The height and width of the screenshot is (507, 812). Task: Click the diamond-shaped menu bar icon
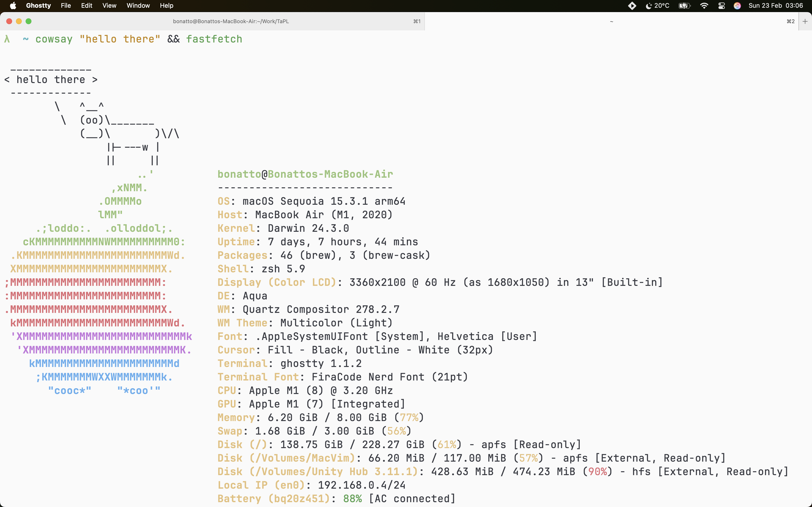(x=632, y=6)
